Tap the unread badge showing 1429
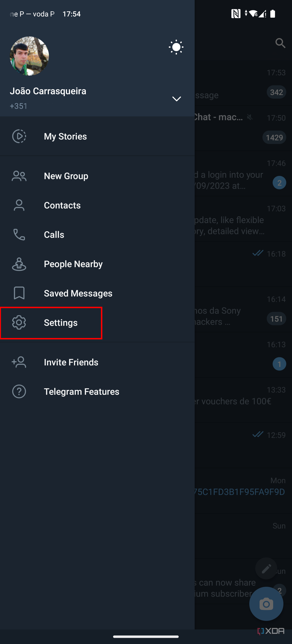Image resolution: width=292 pixels, height=644 pixels. tap(274, 137)
